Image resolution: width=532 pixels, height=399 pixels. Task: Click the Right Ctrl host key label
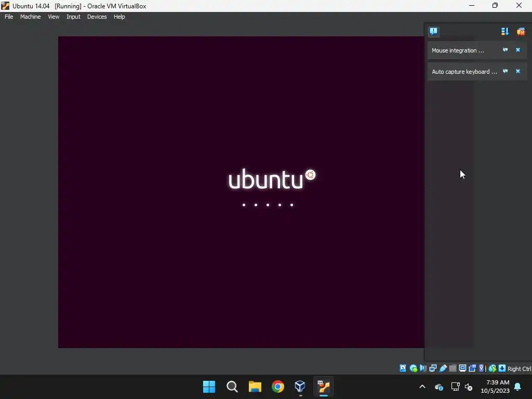tap(519, 369)
